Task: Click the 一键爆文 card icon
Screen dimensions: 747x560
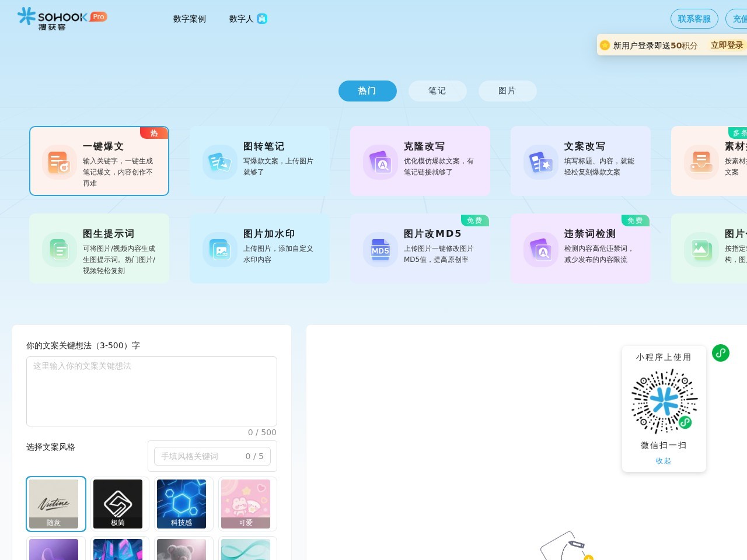Action: (60, 162)
